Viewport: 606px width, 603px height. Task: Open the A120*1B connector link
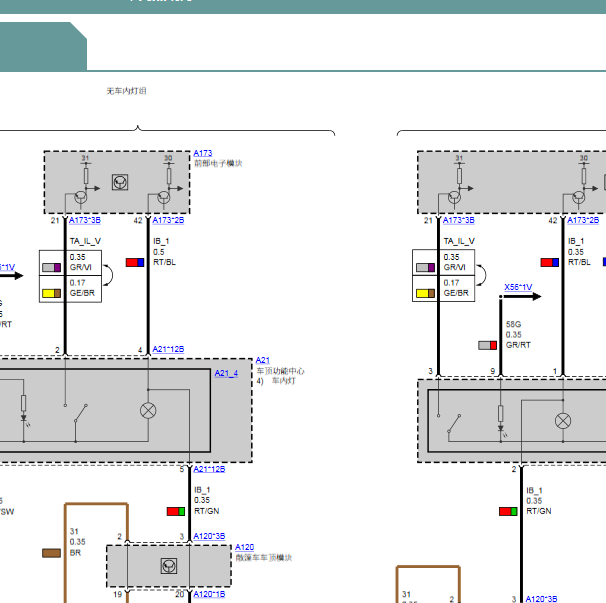[209, 594]
